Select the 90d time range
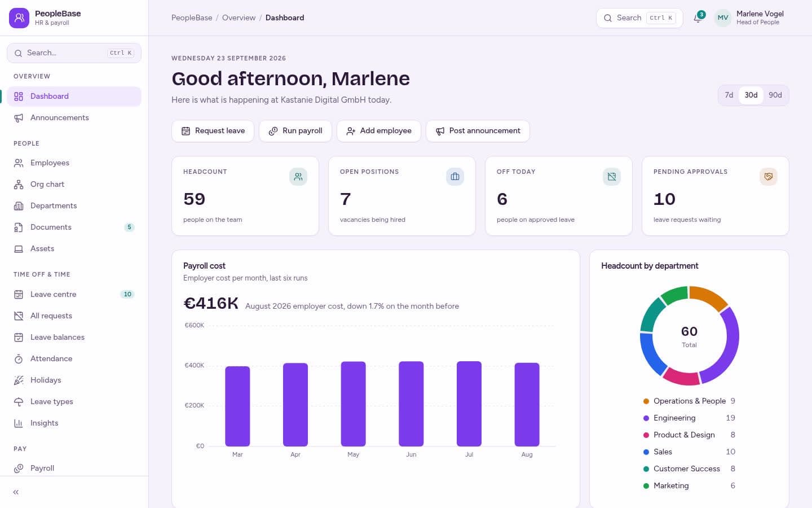This screenshot has height=508, width=812. [x=775, y=95]
